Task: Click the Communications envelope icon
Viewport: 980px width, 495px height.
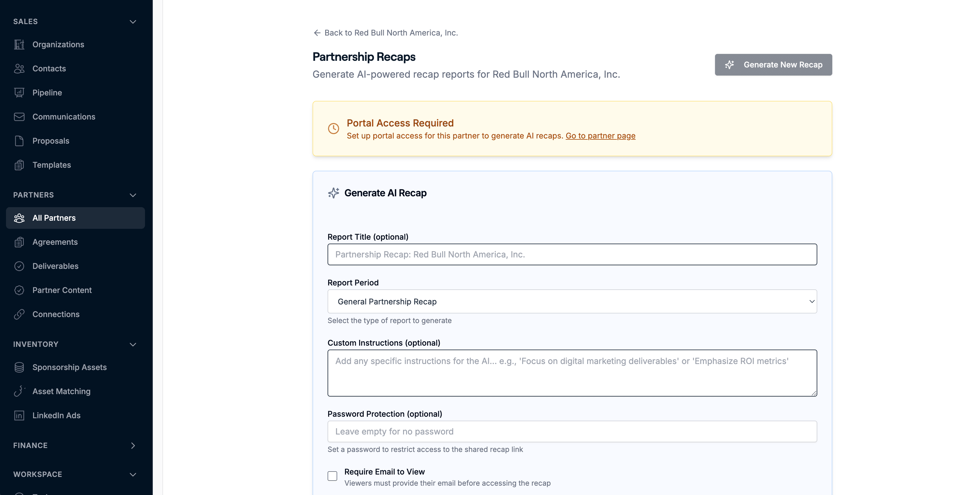Action: (x=19, y=117)
